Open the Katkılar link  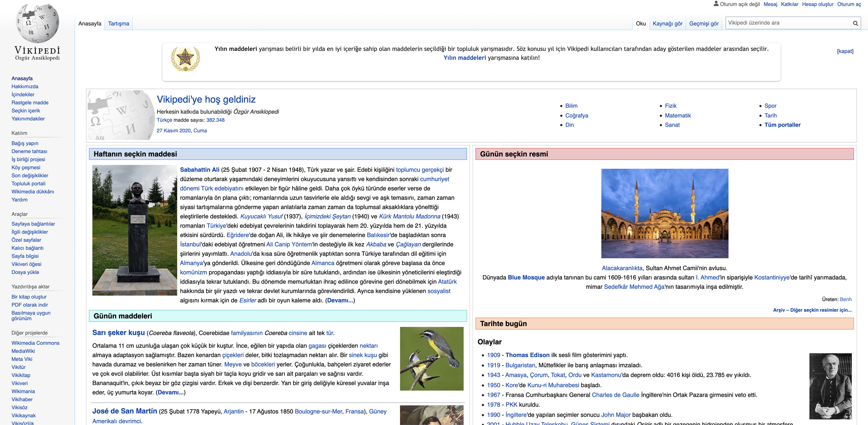click(789, 4)
